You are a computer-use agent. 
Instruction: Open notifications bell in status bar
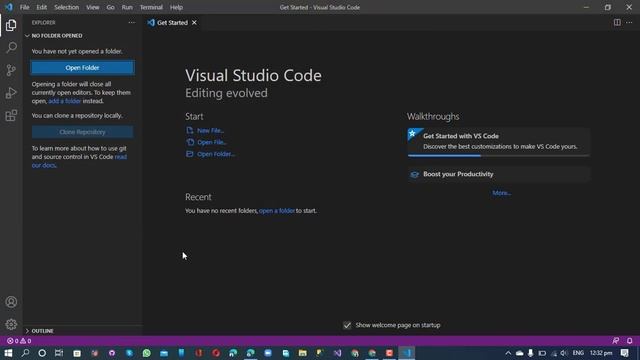coord(629,341)
